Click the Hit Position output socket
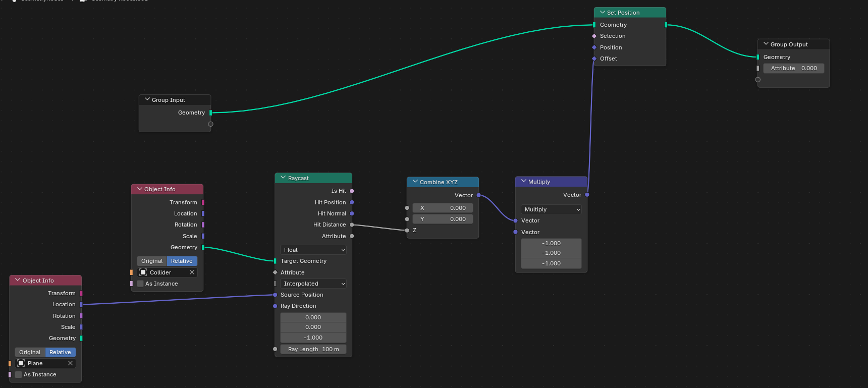Image resolution: width=868 pixels, height=388 pixels. 352,202
